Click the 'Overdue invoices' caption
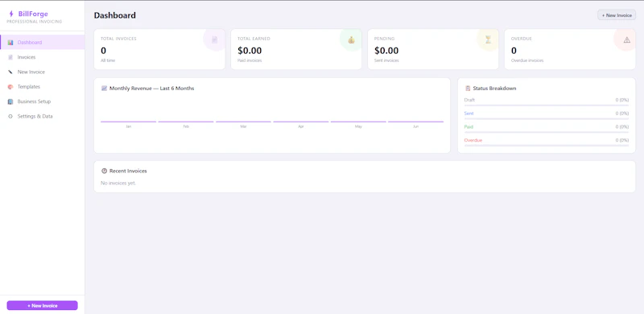The width and height of the screenshot is (644, 314). pos(527,60)
